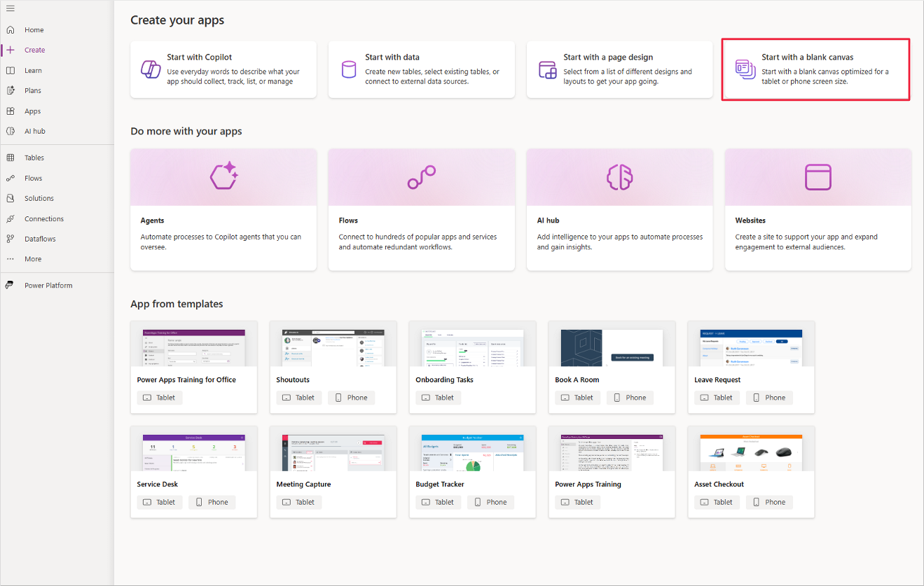Select Tablet layout for Book A Room

point(578,398)
